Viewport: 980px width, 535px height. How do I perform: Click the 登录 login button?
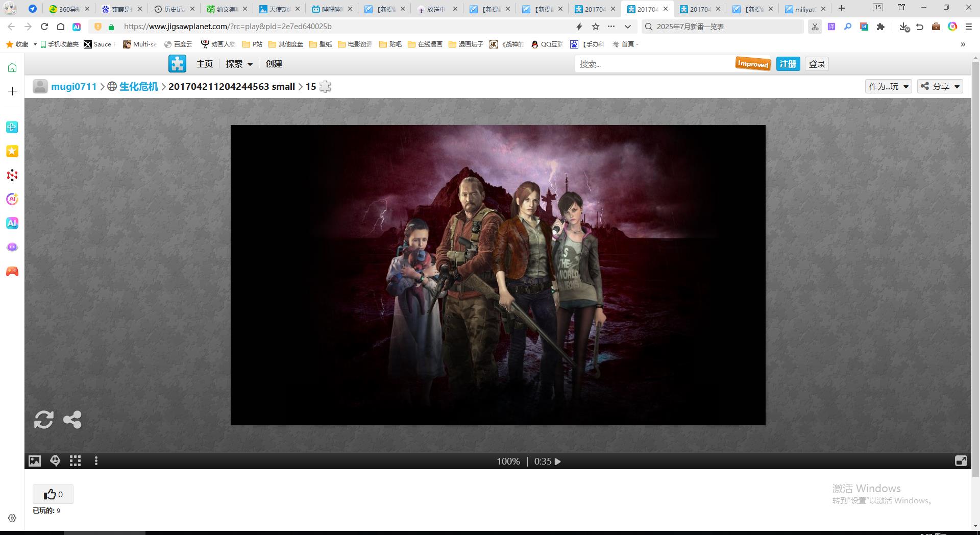(x=817, y=64)
